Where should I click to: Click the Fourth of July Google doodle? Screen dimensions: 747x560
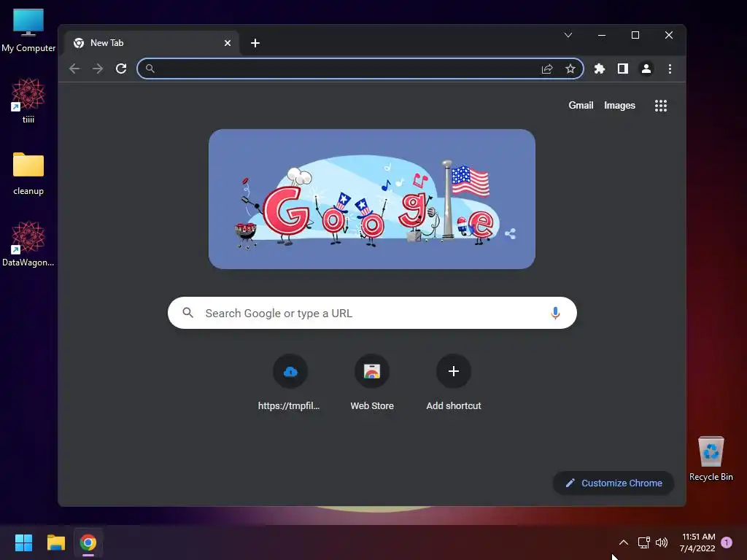tap(372, 199)
